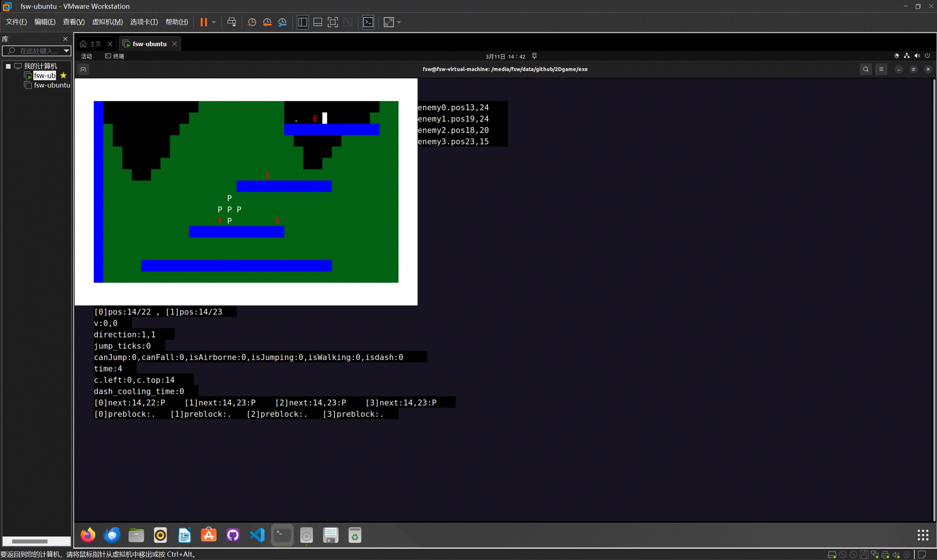Select the starred fsw-ub virtual machine

[x=45, y=75]
